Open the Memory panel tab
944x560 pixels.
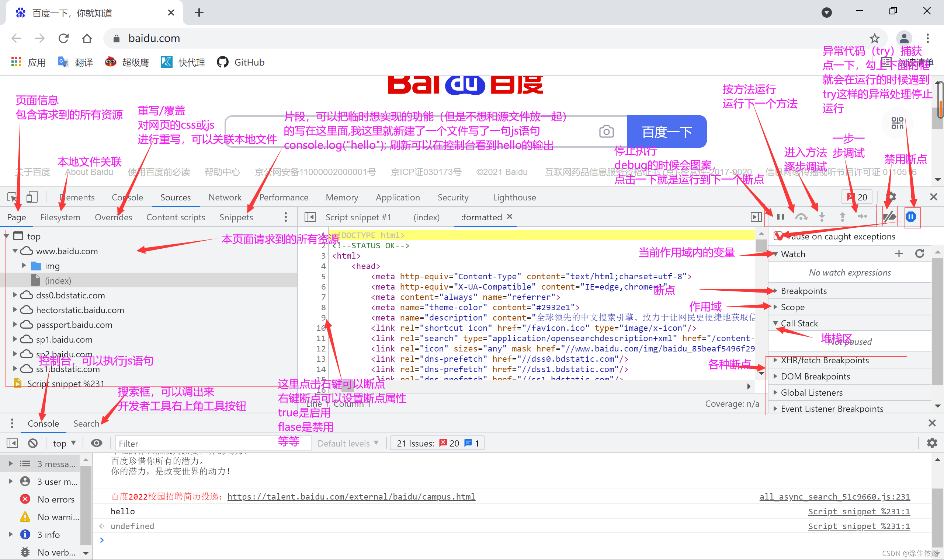click(342, 197)
